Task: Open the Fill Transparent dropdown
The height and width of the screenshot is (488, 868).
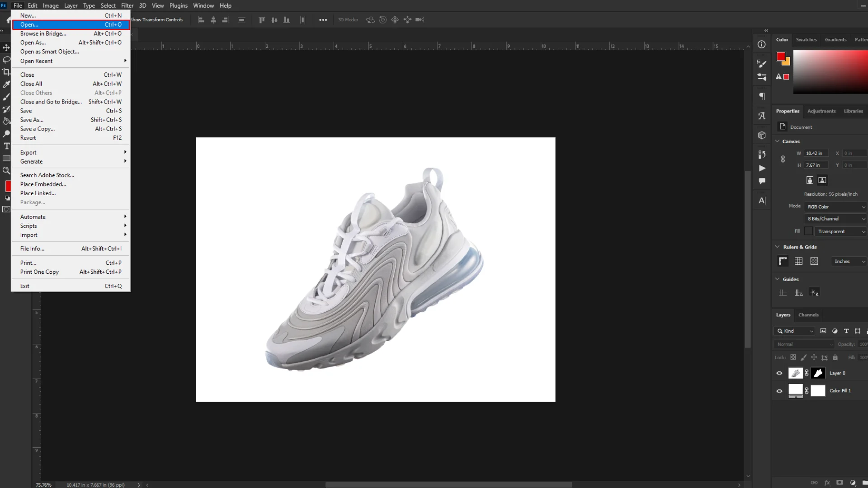Action: (840, 231)
